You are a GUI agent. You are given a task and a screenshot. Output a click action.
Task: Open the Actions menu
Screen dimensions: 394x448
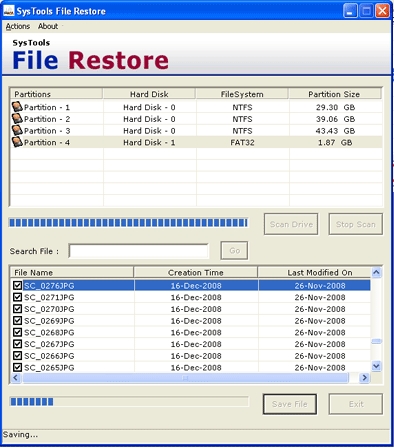[x=18, y=26]
